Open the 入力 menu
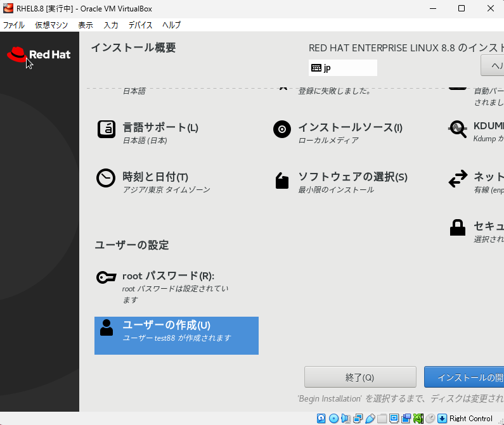This screenshot has height=425, width=504. point(111,25)
